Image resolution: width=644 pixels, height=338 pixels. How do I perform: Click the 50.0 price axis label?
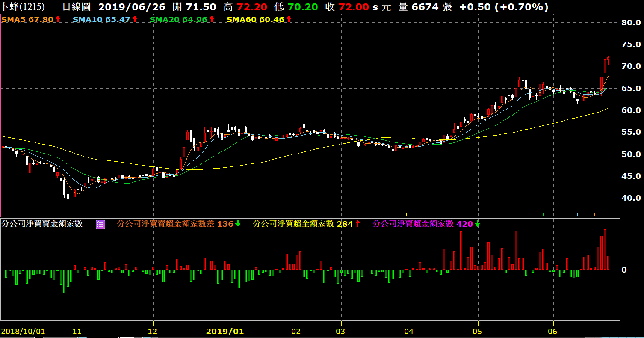click(631, 154)
